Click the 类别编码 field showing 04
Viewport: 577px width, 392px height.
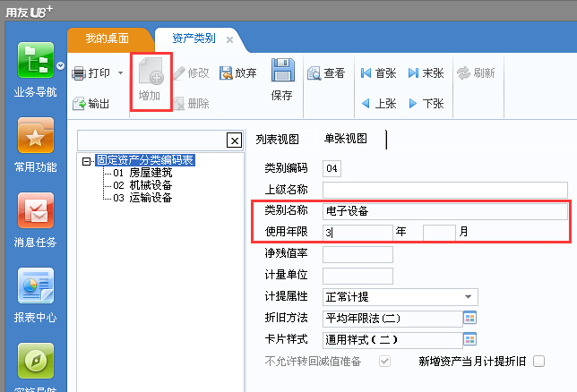click(332, 168)
